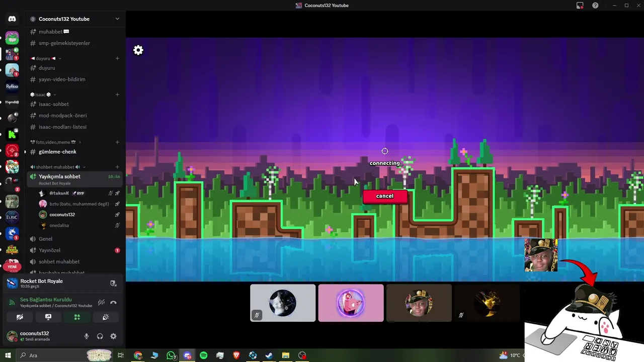Open smp-gelmekisteyenler channel
Image resolution: width=644 pixels, height=362 pixels.
[75, 43]
